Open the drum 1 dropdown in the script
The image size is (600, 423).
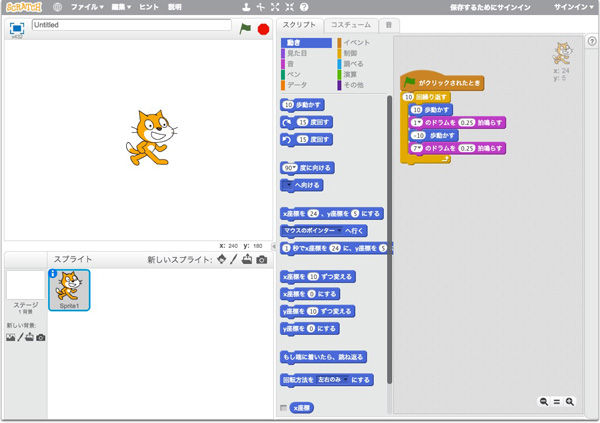point(417,123)
